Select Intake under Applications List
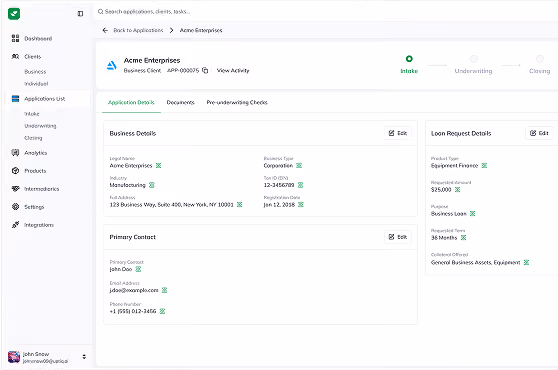558x370 pixels. click(32, 114)
